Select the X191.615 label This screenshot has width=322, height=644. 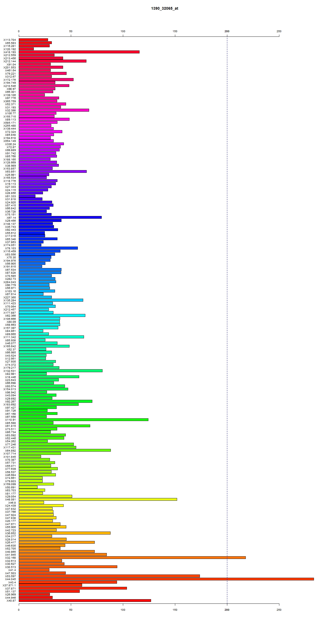(x=10, y=267)
